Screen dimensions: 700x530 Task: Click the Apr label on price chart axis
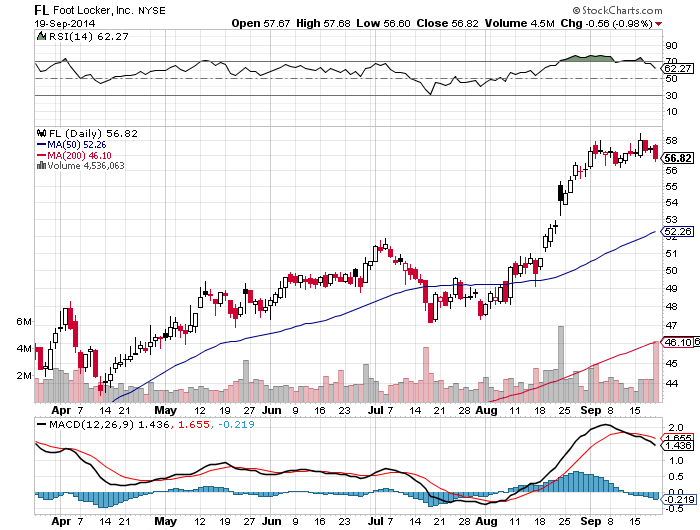click(61, 410)
